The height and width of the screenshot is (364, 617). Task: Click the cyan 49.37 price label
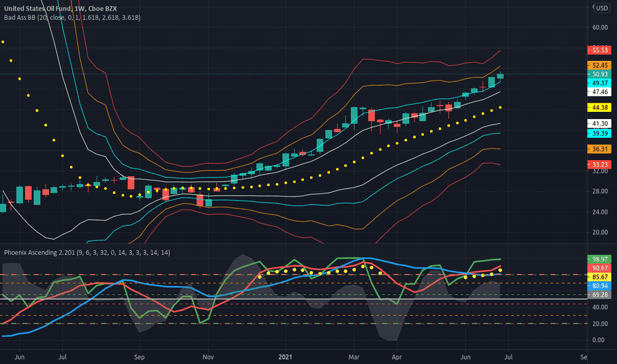599,83
